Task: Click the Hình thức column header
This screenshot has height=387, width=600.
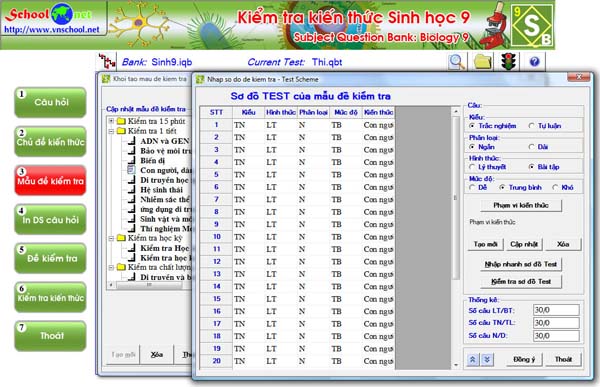Action: (x=280, y=113)
